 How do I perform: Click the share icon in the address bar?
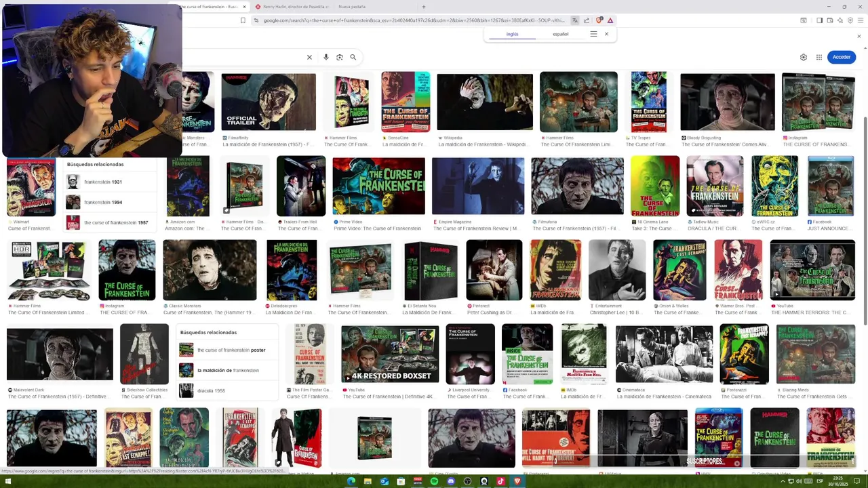point(587,20)
